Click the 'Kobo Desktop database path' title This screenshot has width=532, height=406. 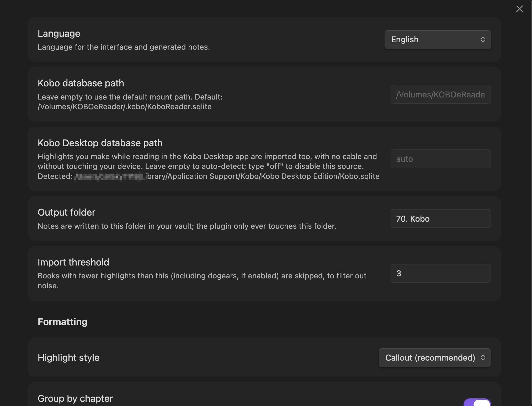coord(100,143)
